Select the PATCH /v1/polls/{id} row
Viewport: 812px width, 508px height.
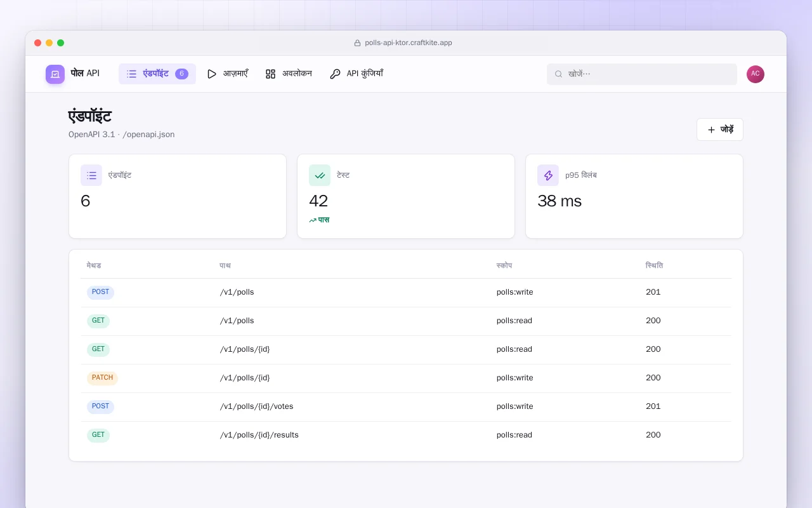pos(406,378)
